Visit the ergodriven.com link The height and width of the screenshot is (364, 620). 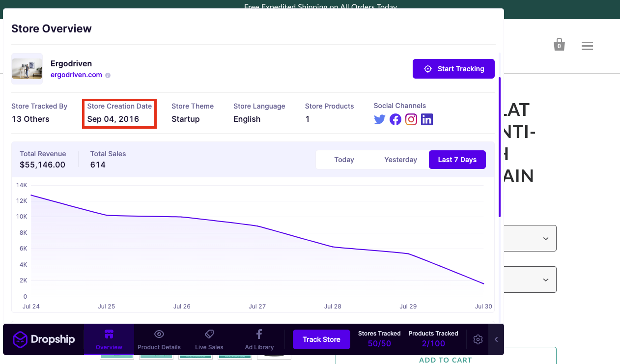pos(76,75)
